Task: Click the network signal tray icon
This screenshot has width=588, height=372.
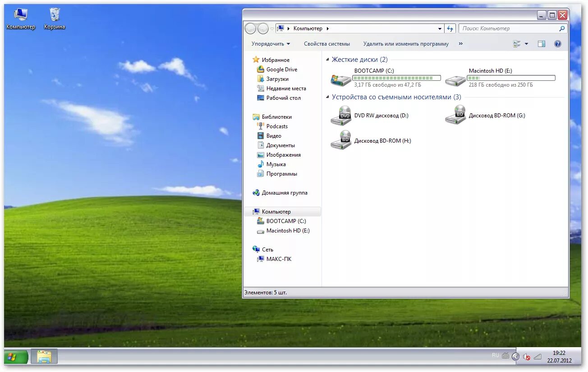Action: tap(537, 357)
